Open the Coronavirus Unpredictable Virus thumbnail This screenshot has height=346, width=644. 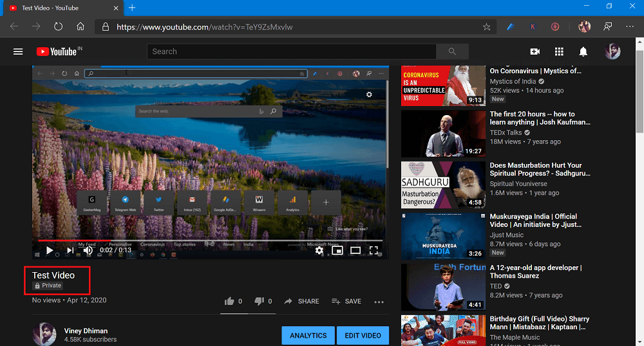click(x=443, y=86)
